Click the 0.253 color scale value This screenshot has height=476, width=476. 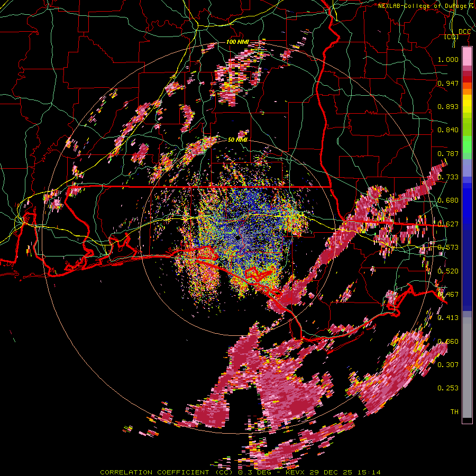[x=448, y=388]
